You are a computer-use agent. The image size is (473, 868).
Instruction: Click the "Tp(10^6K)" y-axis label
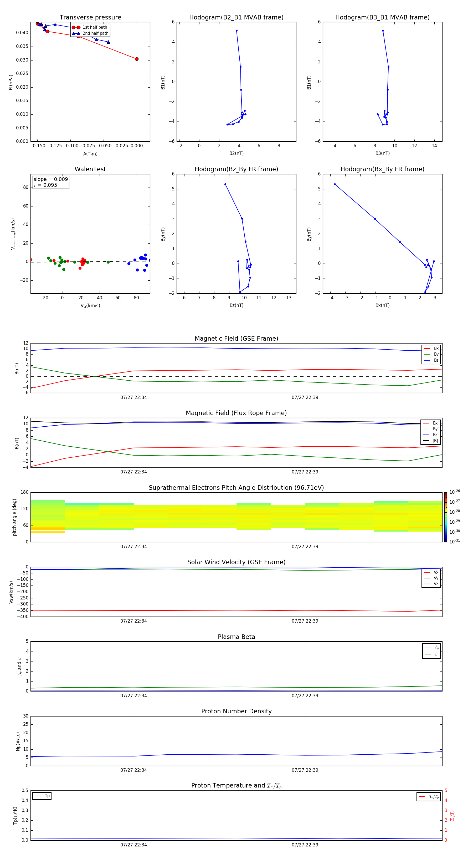pyautogui.click(x=15, y=815)
